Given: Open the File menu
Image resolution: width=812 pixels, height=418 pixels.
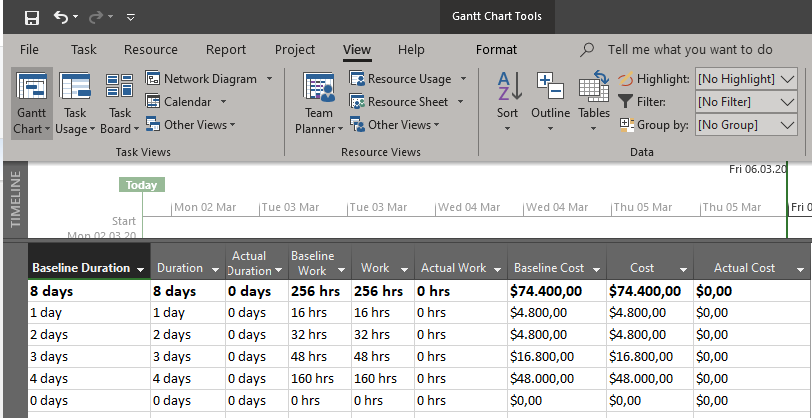Looking at the screenshot, I should (x=30, y=50).
